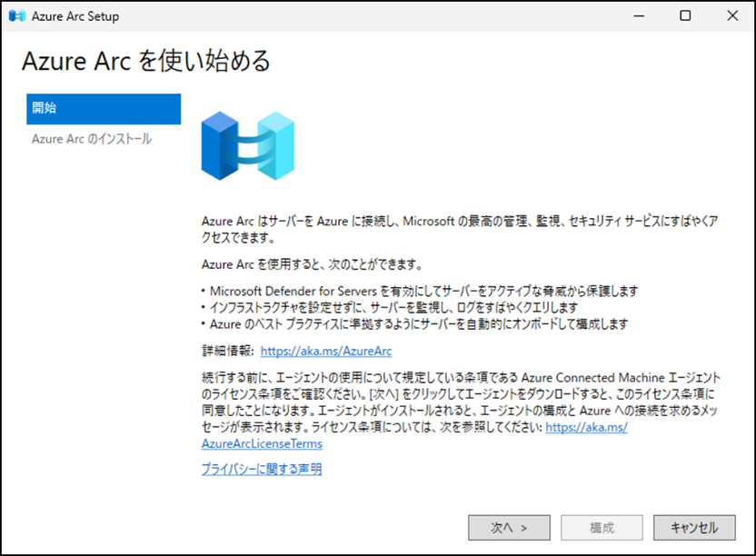756x556 pixels.
Task: Click the Azure Arc を使用すると sentence
Action: (313, 264)
